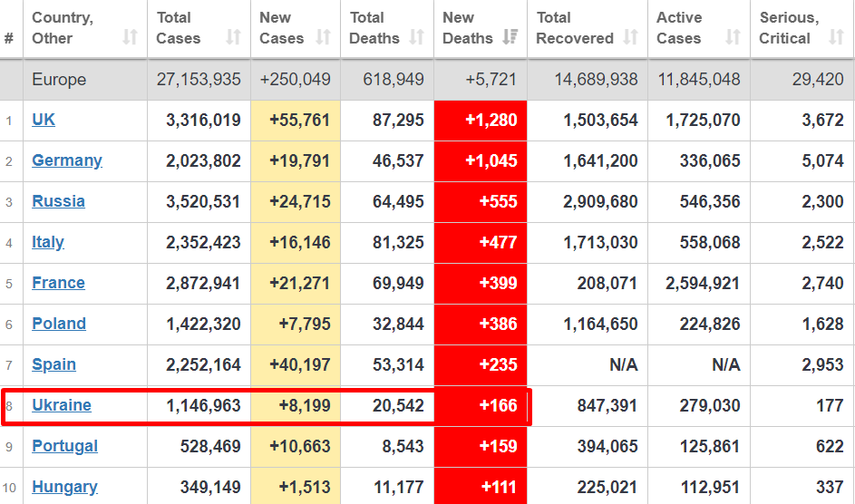The image size is (855, 504).
Task: Open the Hungary country link
Action: (x=64, y=487)
